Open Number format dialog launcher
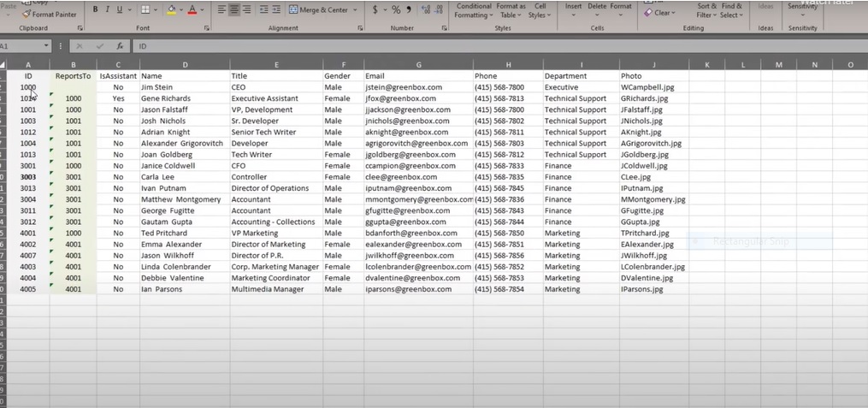 point(444,27)
